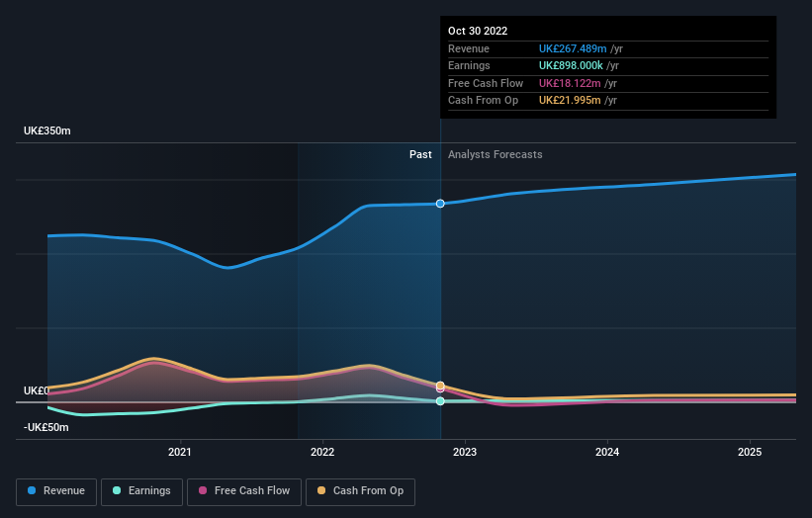Click the 2022 x-axis label
Screen dimensions: 812x518
[322, 453]
